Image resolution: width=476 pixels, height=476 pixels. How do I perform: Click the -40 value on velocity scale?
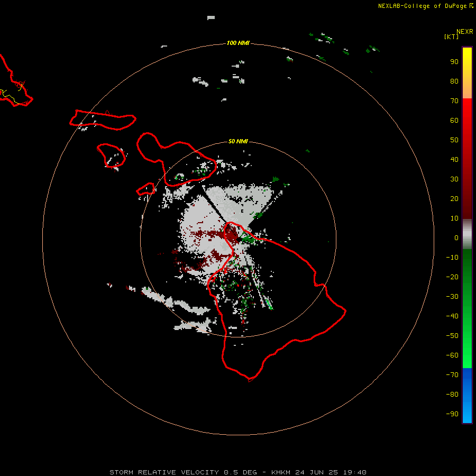pyautogui.click(x=452, y=316)
